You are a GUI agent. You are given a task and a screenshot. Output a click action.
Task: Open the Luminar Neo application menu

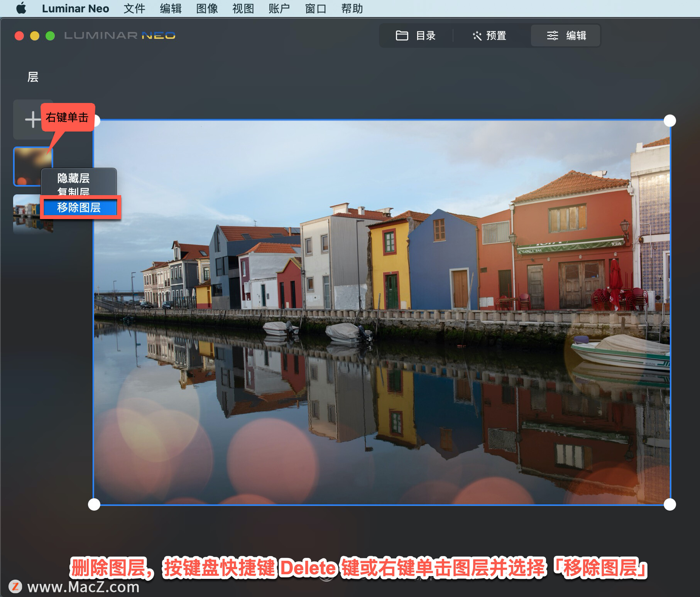[x=76, y=8]
